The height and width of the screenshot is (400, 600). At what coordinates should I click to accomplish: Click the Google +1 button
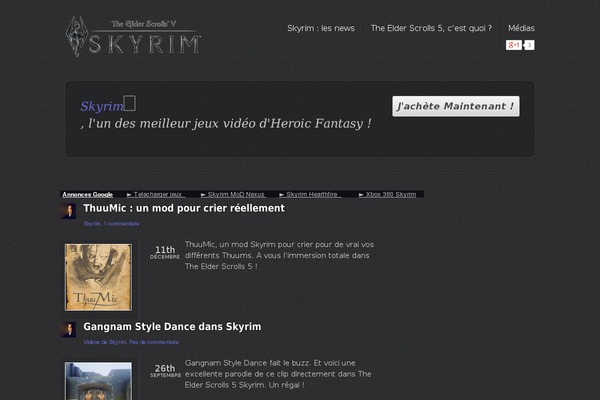514,45
